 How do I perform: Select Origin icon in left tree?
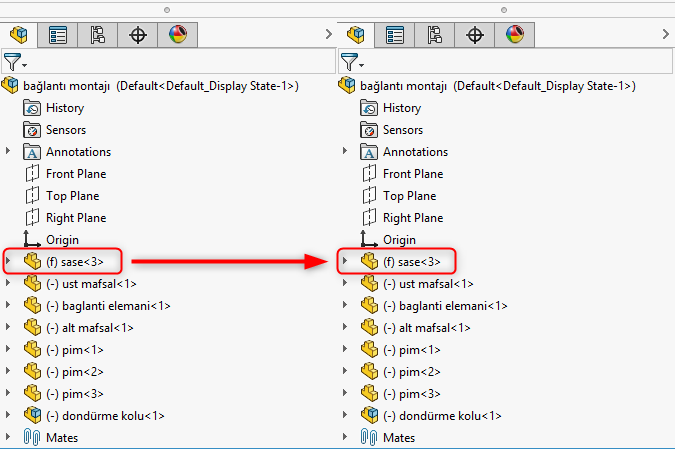32,239
